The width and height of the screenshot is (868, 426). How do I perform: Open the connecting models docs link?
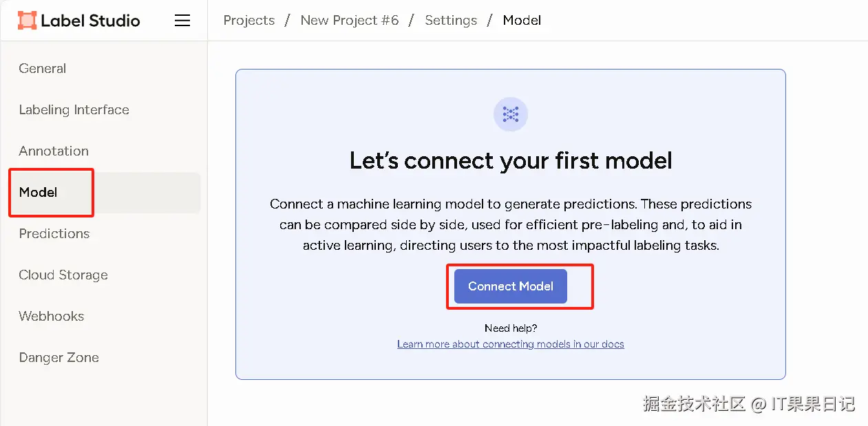(511, 344)
